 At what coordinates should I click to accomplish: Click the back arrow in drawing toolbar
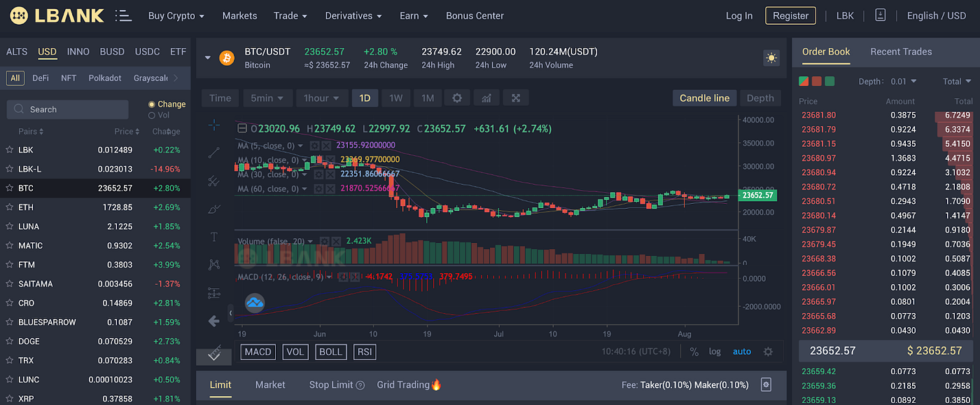[x=214, y=321]
